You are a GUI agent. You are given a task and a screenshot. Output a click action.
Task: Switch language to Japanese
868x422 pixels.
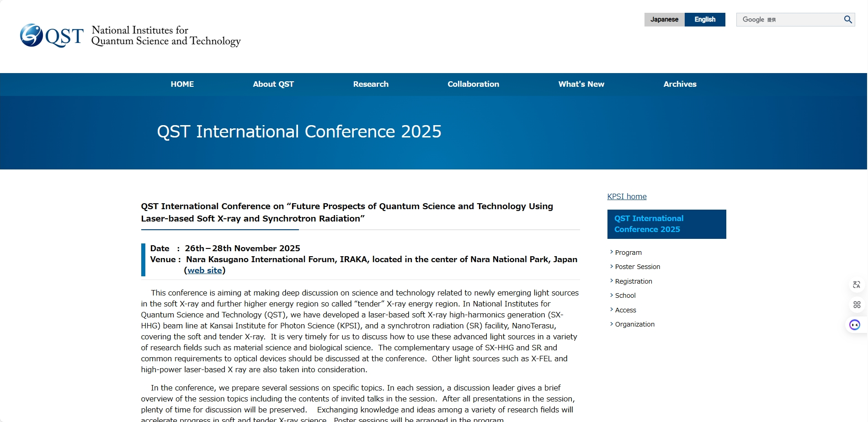point(664,20)
